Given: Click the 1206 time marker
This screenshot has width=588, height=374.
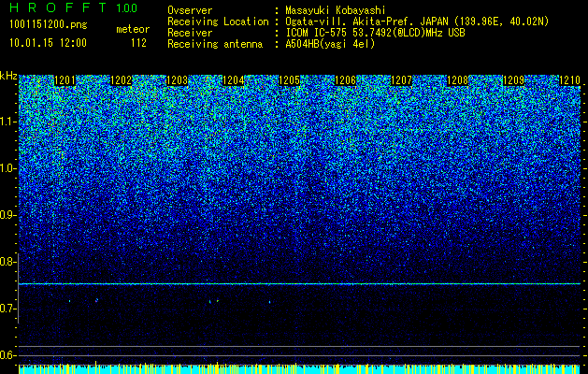Looking at the screenshot, I should pos(345,80).
